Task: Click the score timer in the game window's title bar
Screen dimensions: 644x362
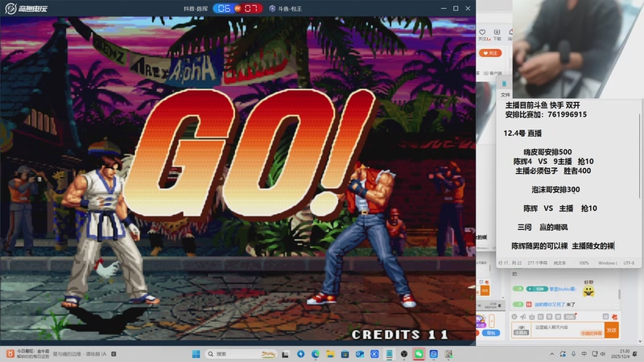Action: pyautogui.click(x=237, y=8)
